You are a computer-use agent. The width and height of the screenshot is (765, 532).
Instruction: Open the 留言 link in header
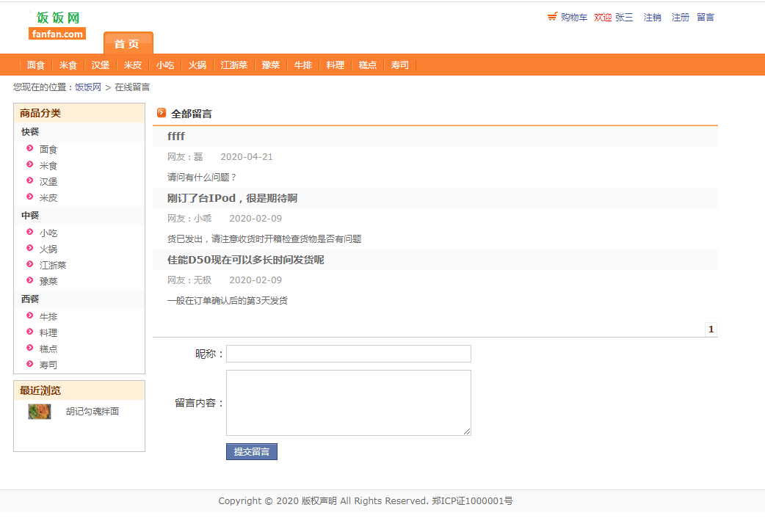coord(706,18)
